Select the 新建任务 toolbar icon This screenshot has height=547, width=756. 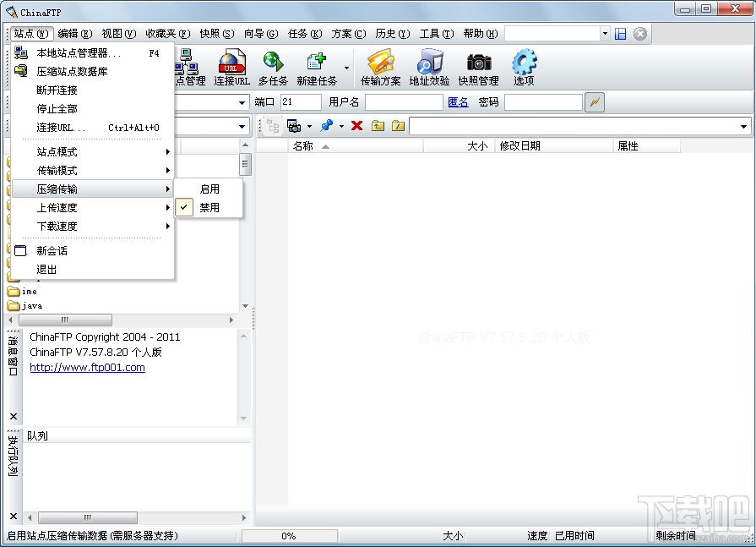coord(318,68)
